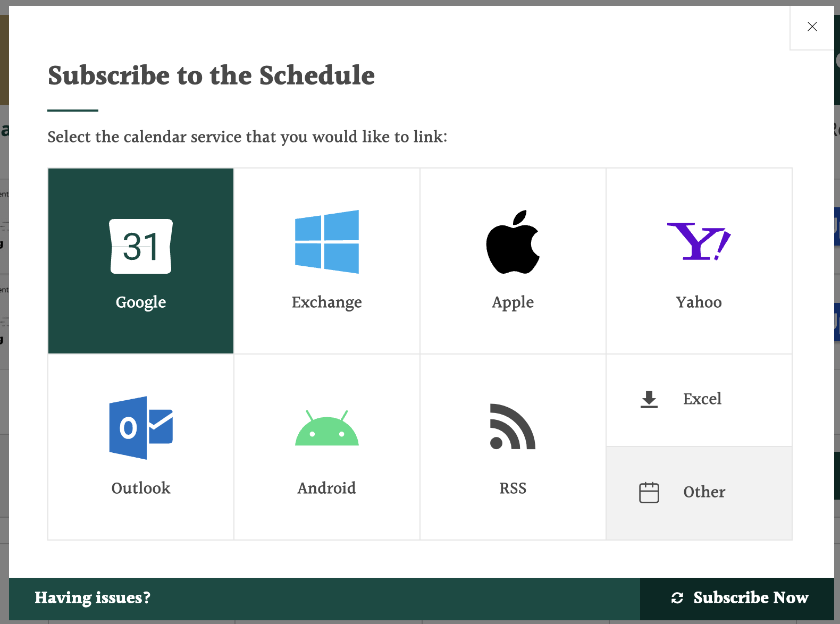Click the Other label text
840x624 pixels.
[x=704, y=492]
